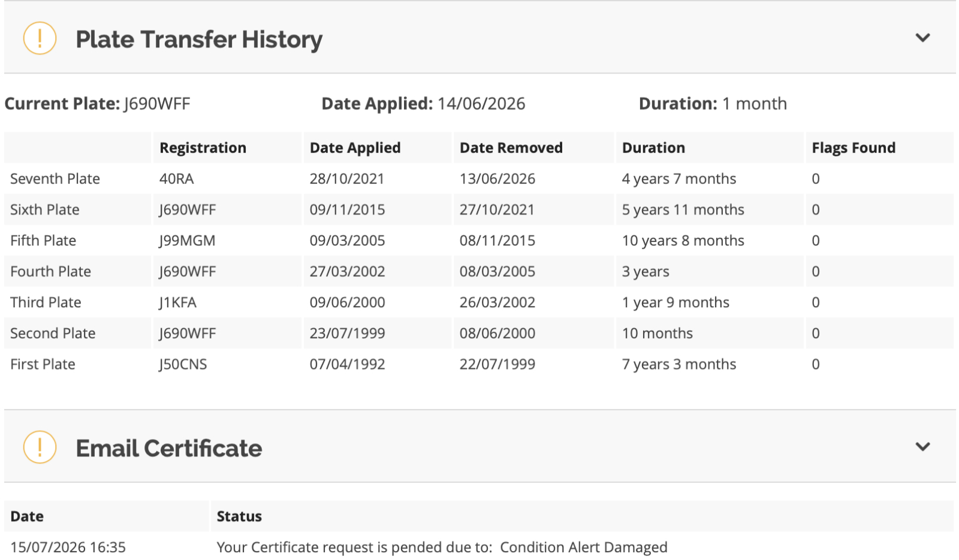
Task: Click the 15/07/2026 16:35 date entry
Action: (68, 547)
